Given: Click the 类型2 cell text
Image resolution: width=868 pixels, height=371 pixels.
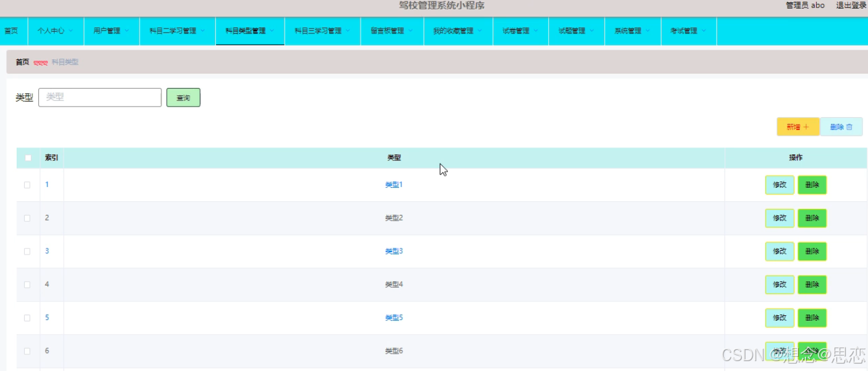Looking at the screenshot, I should point(394,218).
